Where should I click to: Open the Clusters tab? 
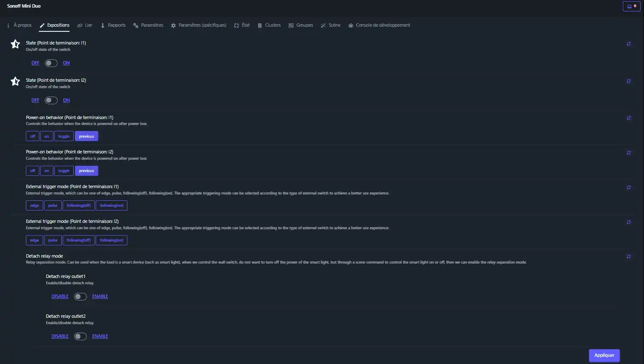tap(269, 25)
